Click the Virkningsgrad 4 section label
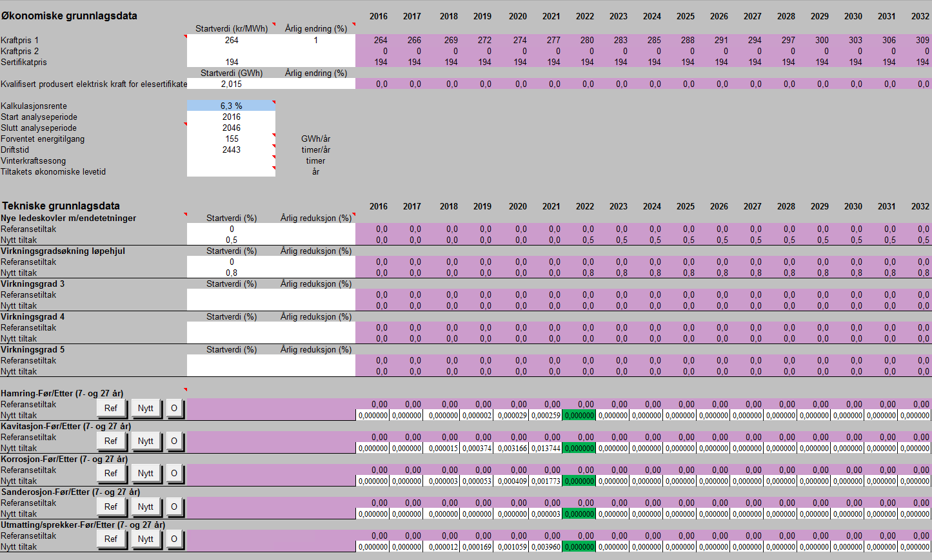 32,316
